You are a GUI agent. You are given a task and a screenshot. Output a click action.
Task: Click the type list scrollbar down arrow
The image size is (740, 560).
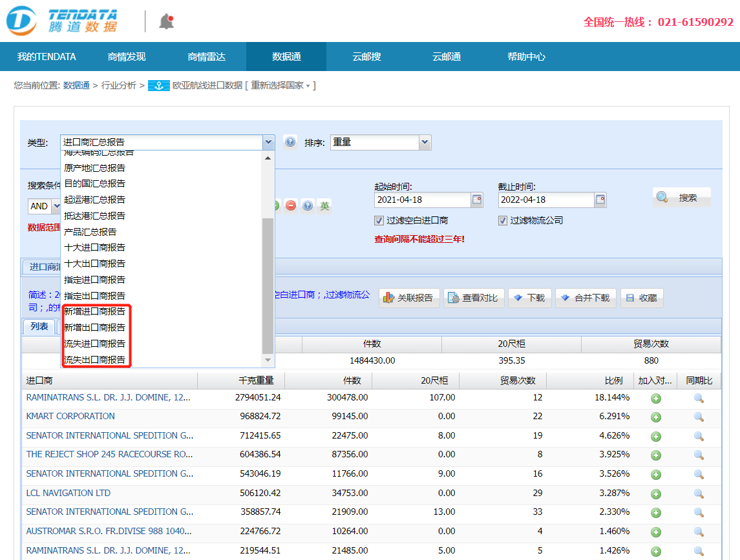point(268,360)
